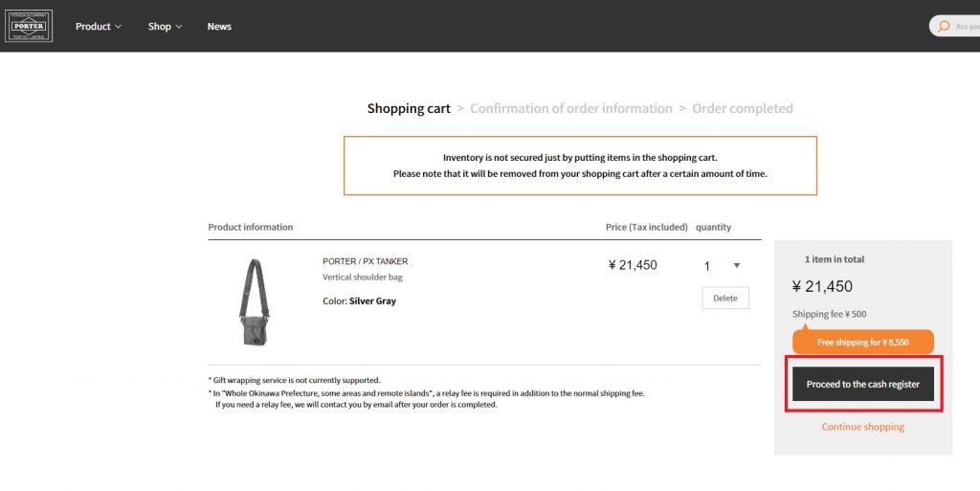Follow the Continue shopping link
The width and height of the screenshot is (980, 491).
pos(862,427)
